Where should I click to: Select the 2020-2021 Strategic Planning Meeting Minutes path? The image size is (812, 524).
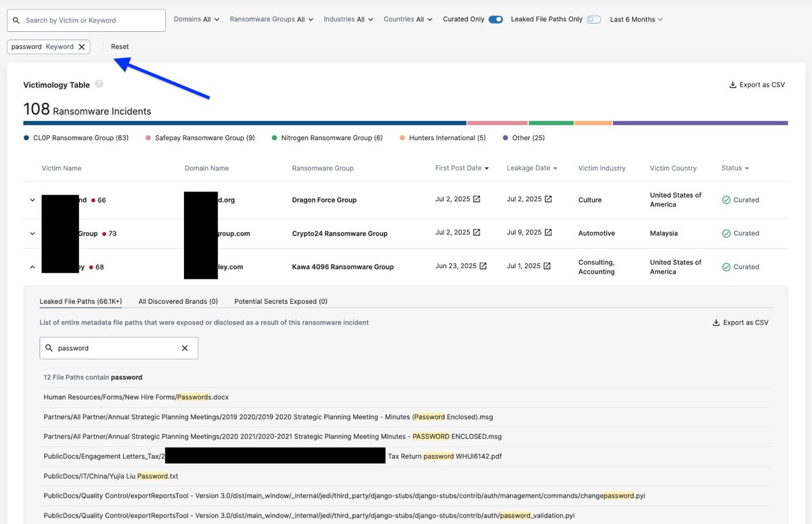(406, 437)
